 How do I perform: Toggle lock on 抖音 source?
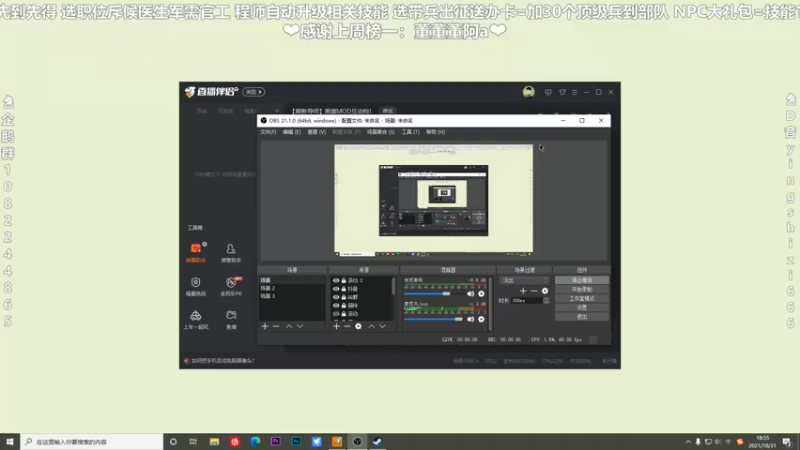pyautogui.click(x=343, y=289)
